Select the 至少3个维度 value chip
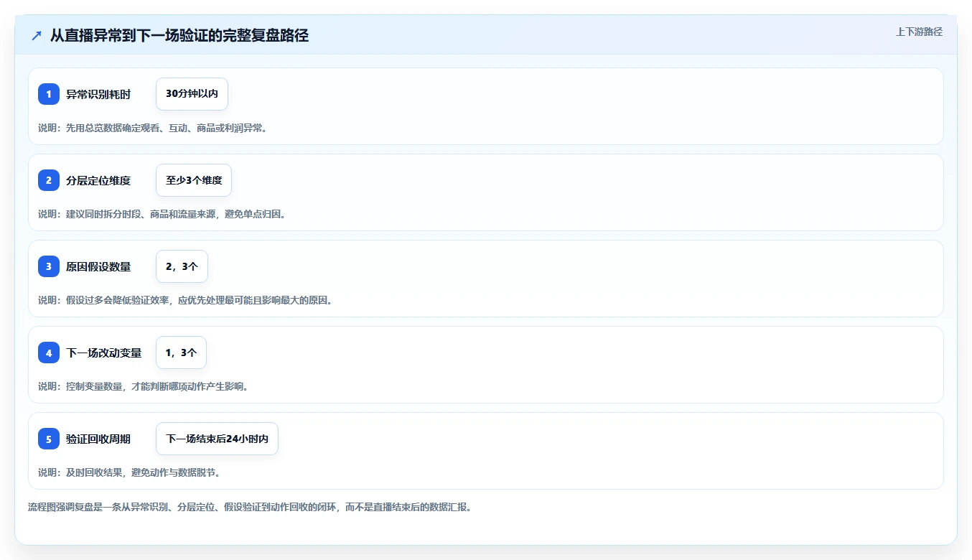Viewport: 972px width, 560px height. coord(194,180)
